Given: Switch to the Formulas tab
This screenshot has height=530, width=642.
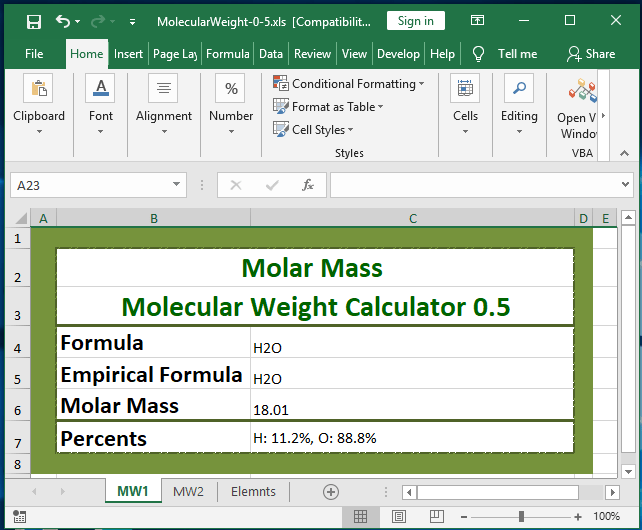Looking at the screenshot, I should (x=228, y=54).
